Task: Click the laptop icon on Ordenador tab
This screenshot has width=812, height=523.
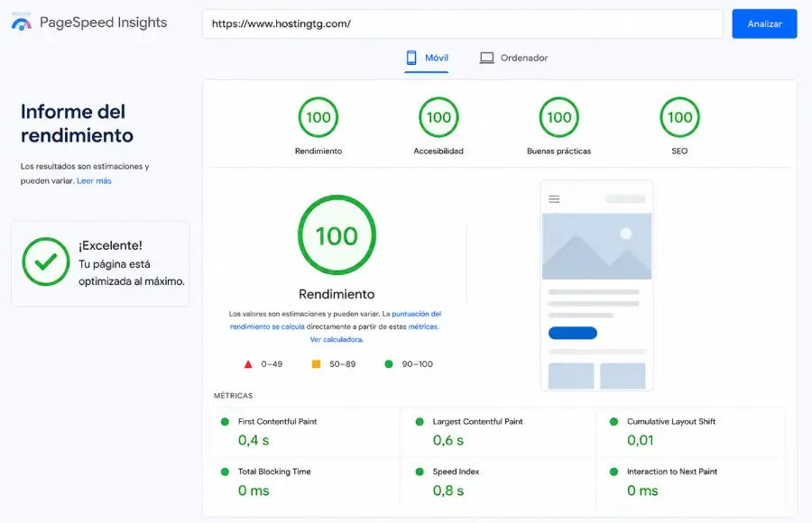Action: coord(487,58)
